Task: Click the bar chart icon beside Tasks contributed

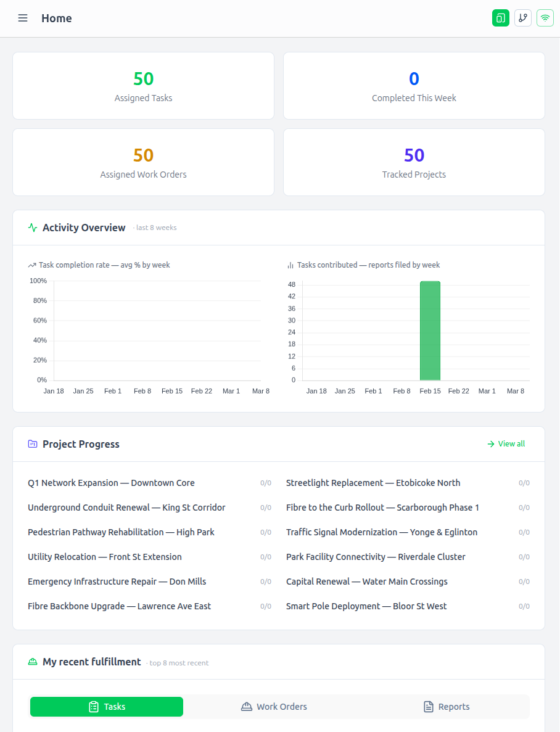Action: (290, 265)
